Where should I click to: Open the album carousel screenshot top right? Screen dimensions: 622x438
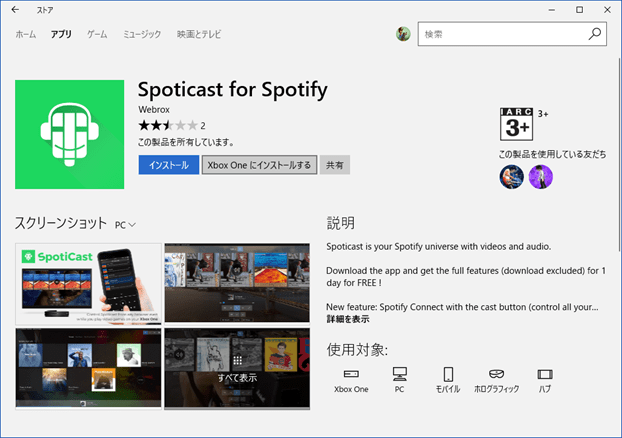tap(237, 283)
